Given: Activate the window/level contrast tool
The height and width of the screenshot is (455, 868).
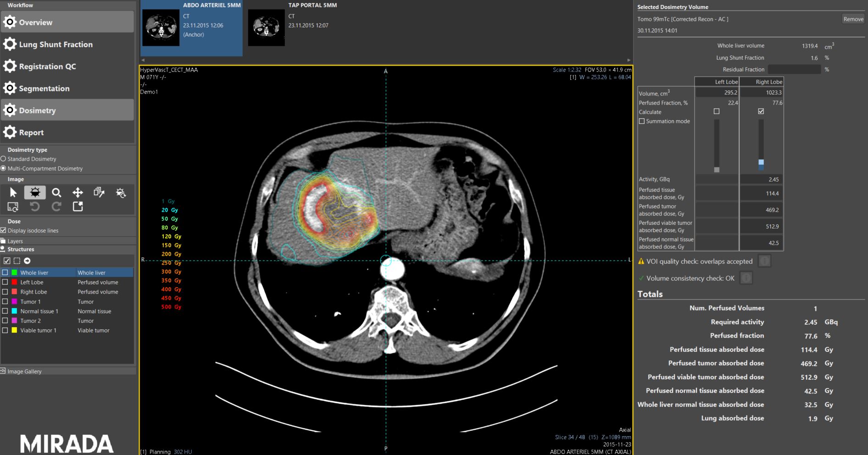Looking at the screenshot, I should pos(35,193).
